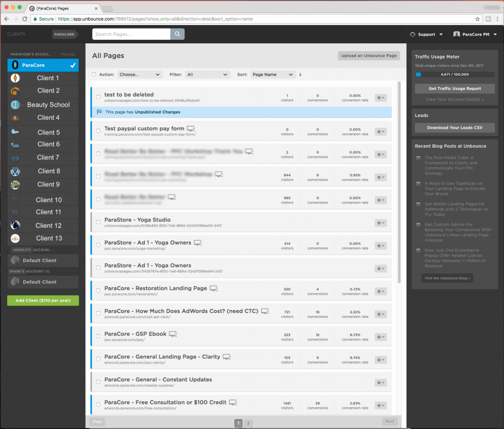
Task: Click the browser back arrow
Action: [x=6, y=19]
